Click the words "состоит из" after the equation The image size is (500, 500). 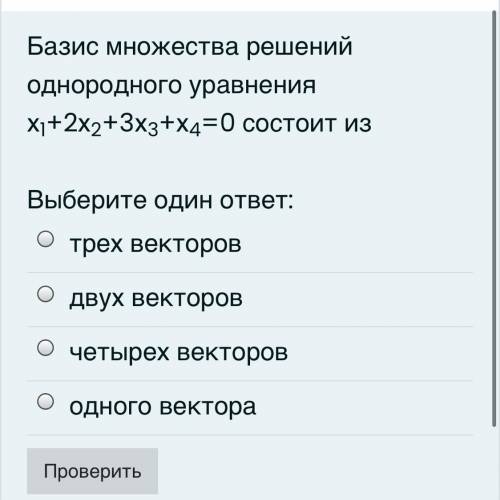307,124
